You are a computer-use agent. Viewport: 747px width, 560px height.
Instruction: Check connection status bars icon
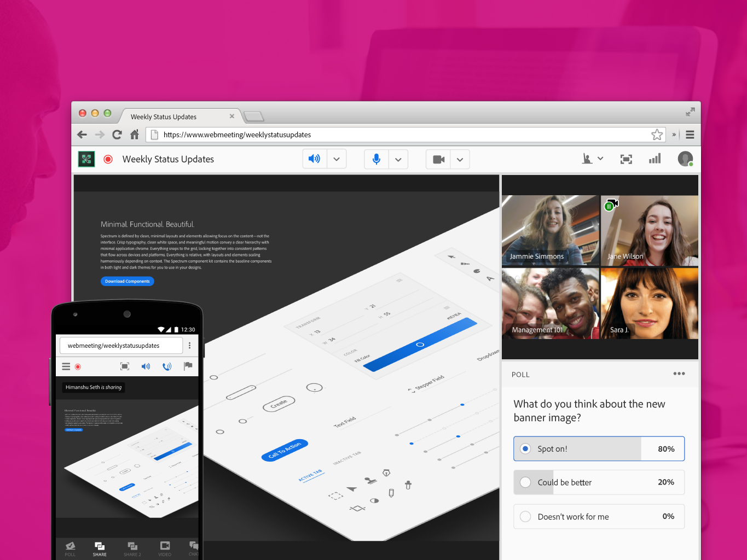tap(655, 159)
